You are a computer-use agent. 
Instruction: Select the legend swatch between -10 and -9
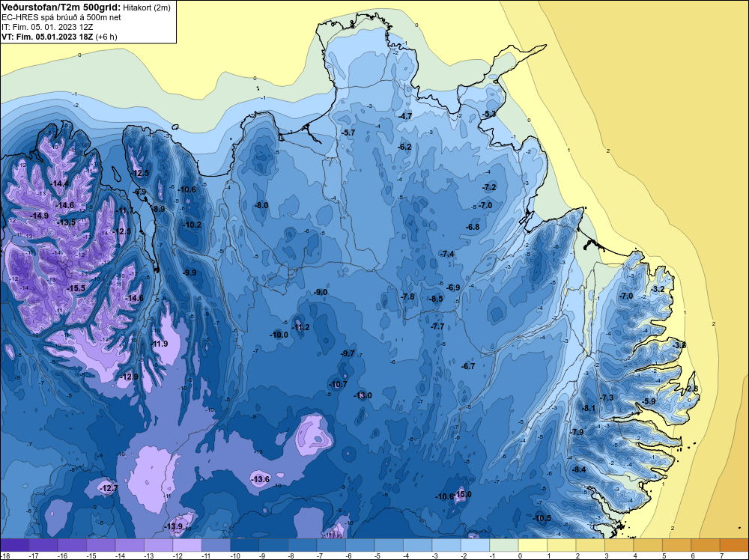click(245, 545)
